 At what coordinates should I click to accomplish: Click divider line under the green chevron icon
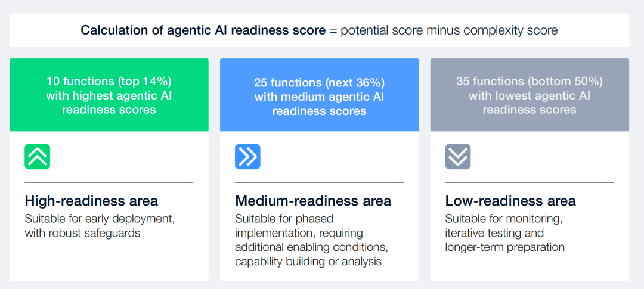click(x=109, y=182)
